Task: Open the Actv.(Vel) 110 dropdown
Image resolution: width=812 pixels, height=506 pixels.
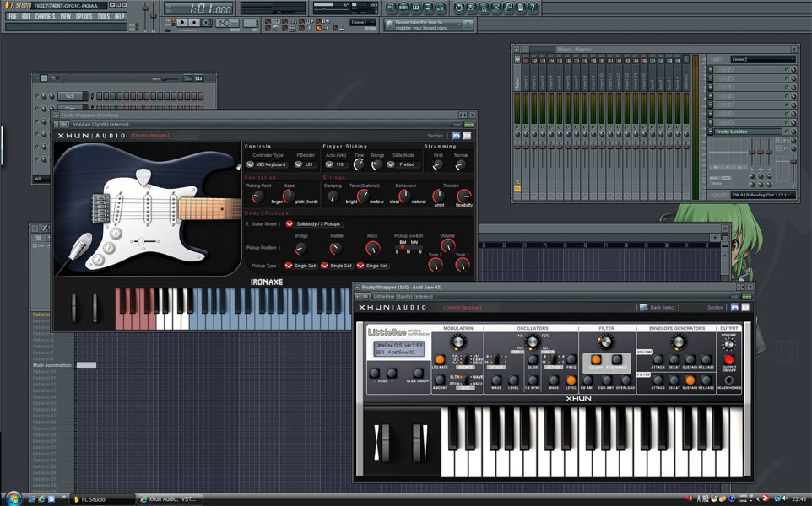Action: [x=336, y=164]
